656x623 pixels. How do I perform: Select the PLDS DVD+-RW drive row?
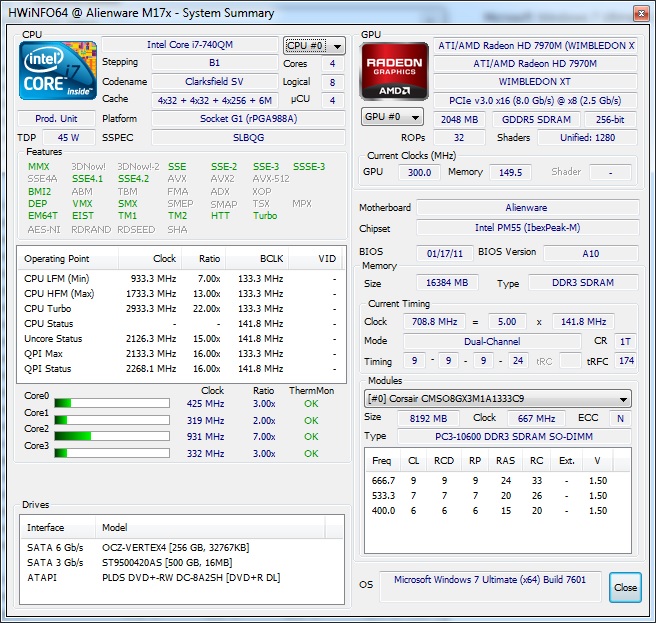[x=181, y=578]
